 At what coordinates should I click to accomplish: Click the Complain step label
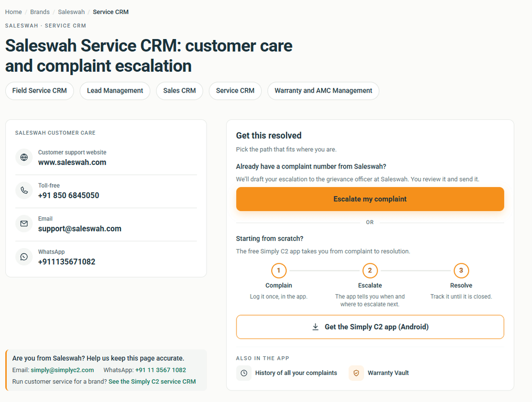(x=279, y=286)
